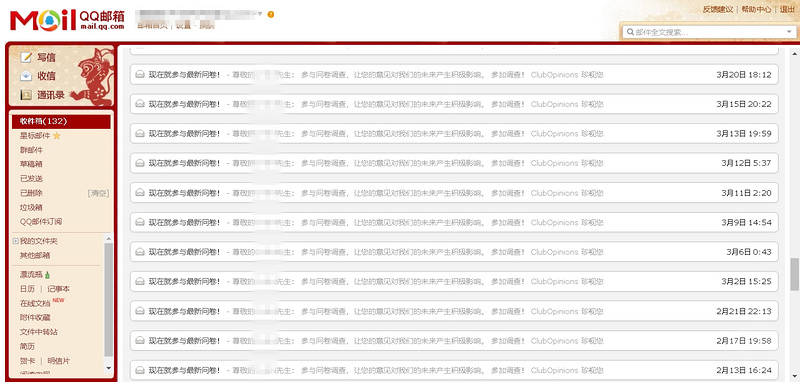The image size is (800, 382).
Task: Click envelope icon of 2月13日 16:24 email
Action: point(139,370)
